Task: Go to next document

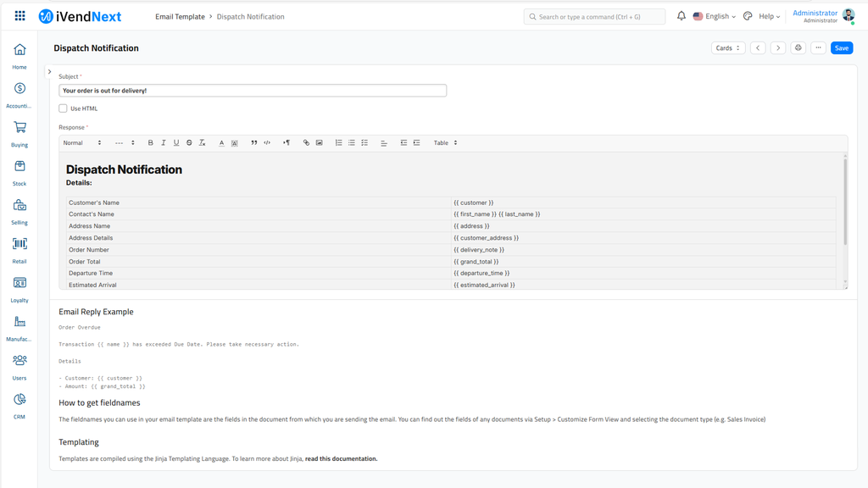Action: click(778, 48)
